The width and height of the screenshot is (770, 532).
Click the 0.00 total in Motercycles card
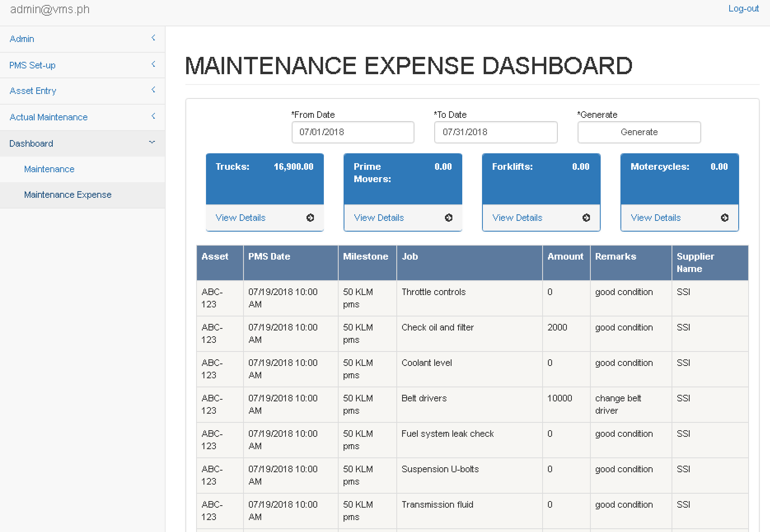coord(719,166)
